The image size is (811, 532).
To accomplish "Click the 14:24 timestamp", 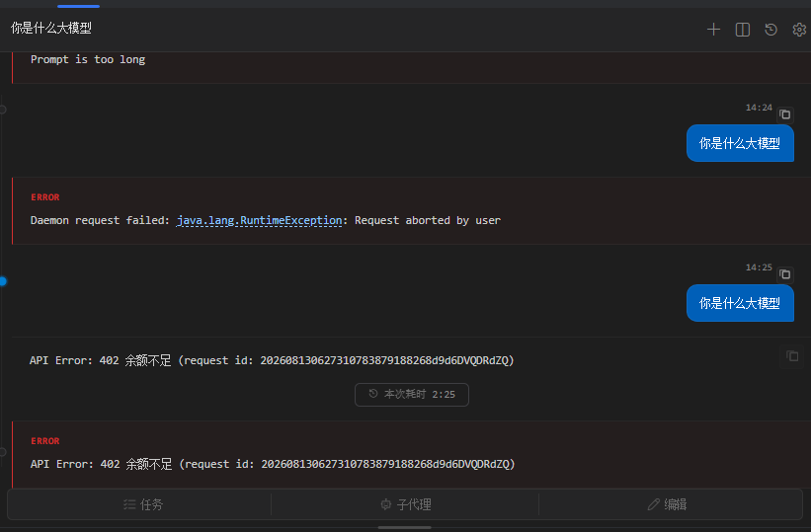I will (759, 108).
